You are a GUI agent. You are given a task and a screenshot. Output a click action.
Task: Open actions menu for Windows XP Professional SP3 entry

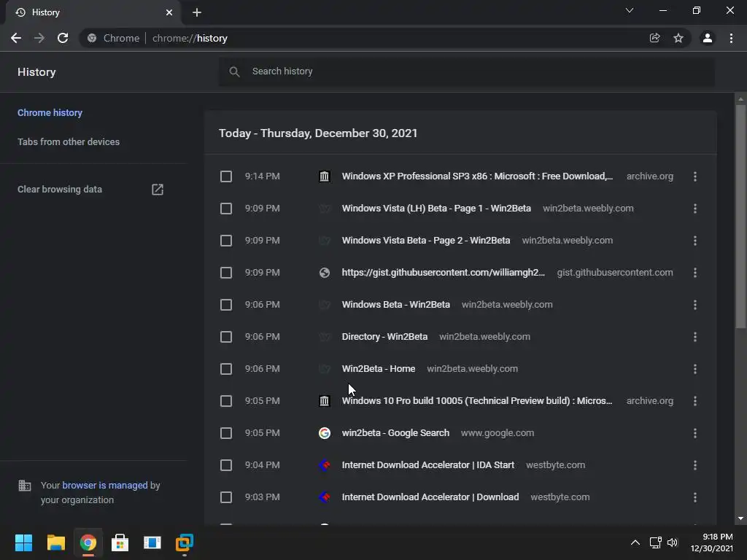(x=695, y=176)
